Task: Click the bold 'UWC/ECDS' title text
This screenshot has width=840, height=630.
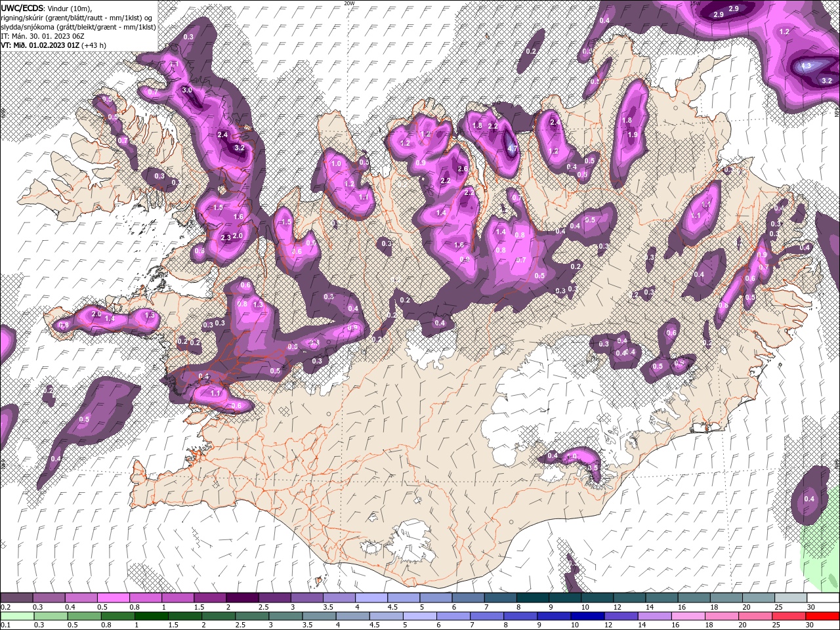Action: coord(22,8)
